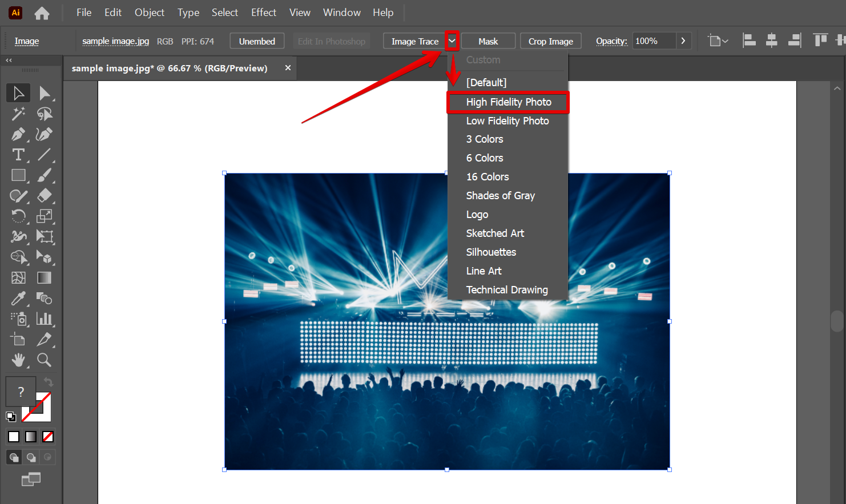The image size is (846, 504).
Task: Switch to Draw Behind mode
Action: click(x=31, y=457)
